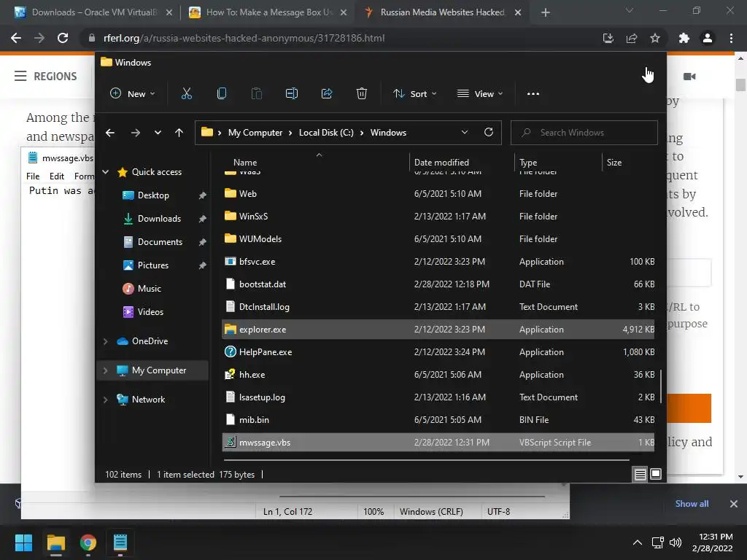
Task: Click the Copy icon in Explorer toolbar
Action: 222,94
